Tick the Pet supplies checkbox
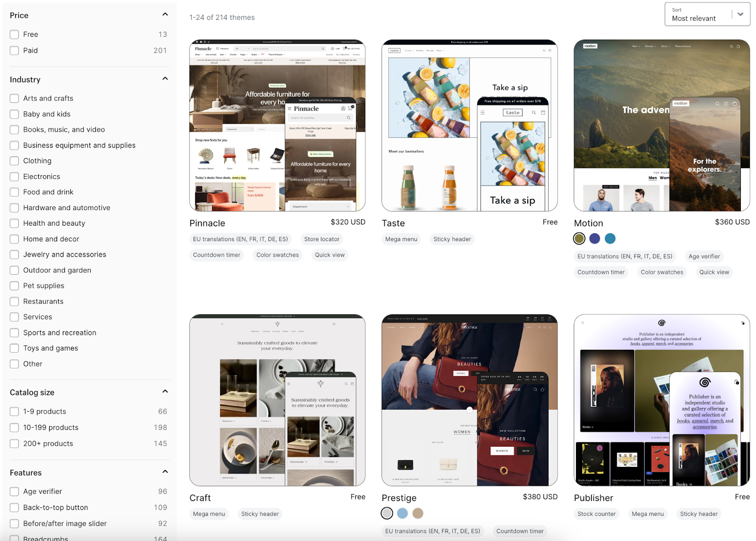The height and width of the screenshot is (541, 756). tap(14, 286)
